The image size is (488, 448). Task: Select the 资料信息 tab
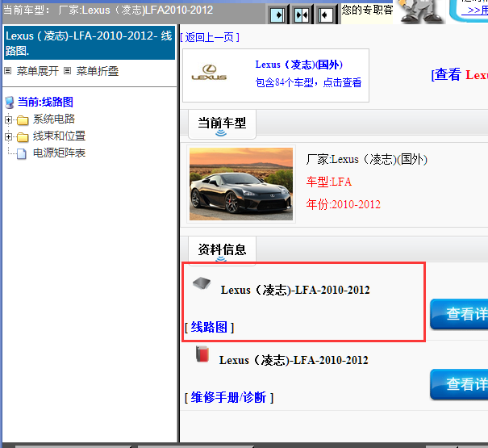[x=222, y=250]
